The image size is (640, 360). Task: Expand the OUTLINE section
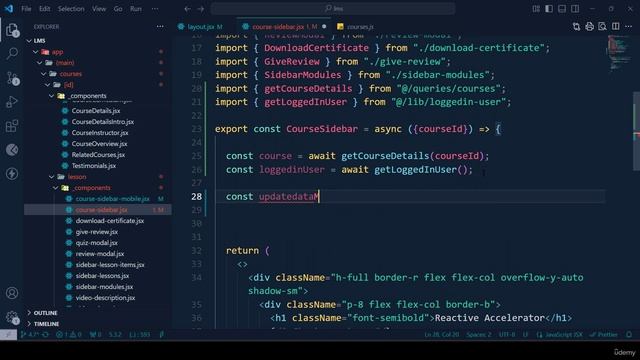coord(45,313)
